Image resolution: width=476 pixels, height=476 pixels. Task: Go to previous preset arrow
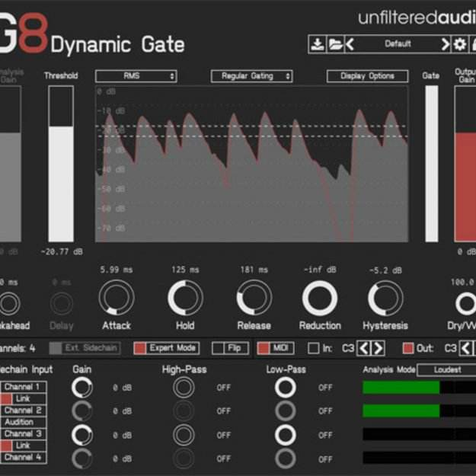(350, 45)
